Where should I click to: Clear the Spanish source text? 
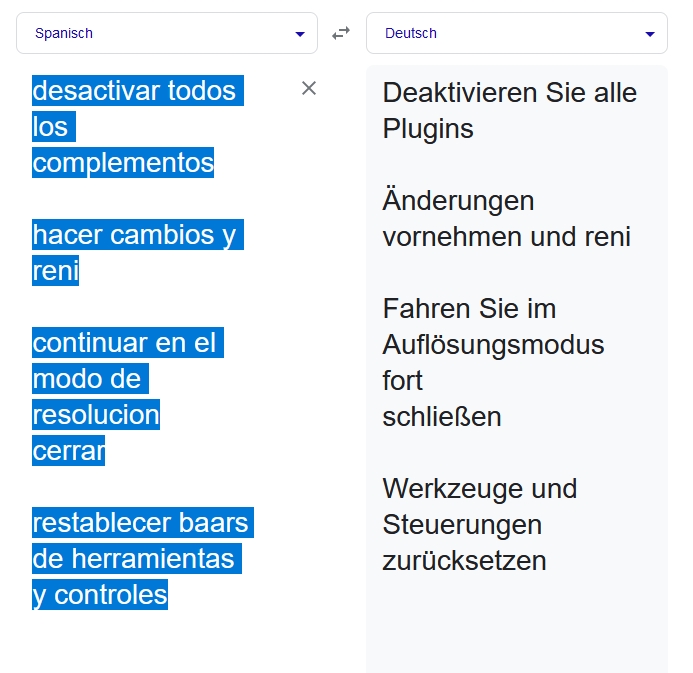309,88
